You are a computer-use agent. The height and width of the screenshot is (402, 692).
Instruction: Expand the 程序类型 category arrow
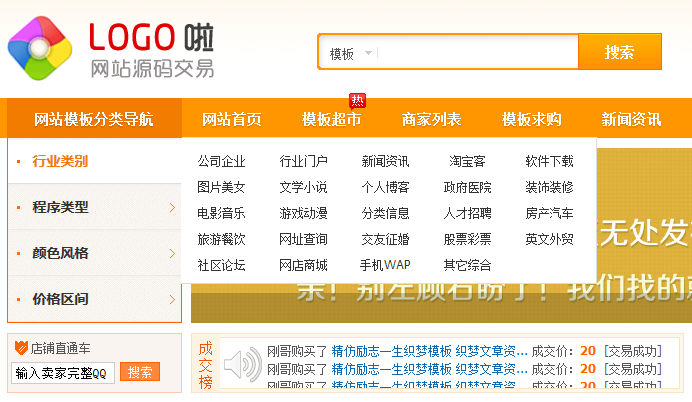pos(172,208)
